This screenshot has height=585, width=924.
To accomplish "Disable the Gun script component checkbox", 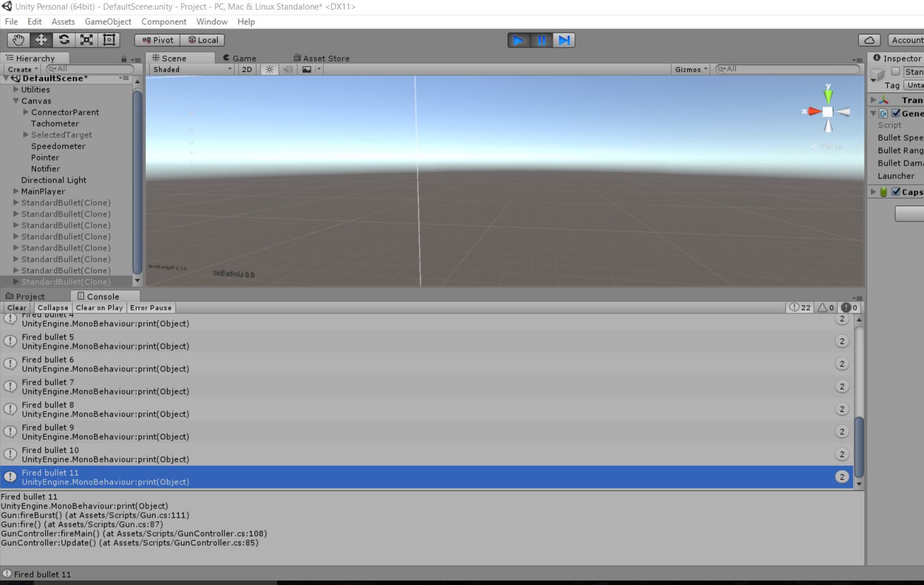I will coord(896,113).
